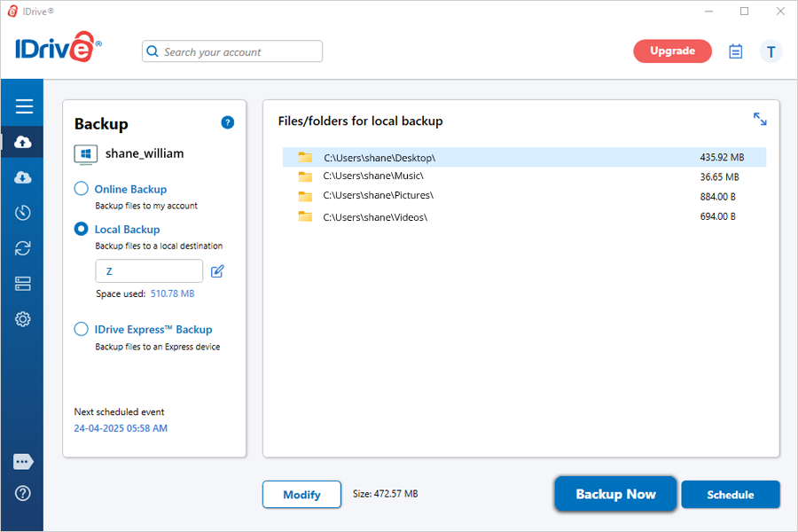Viewport: 798px width, 532px height.
Task: Open the chat message icon in sidebar
Action: (23, 462)
